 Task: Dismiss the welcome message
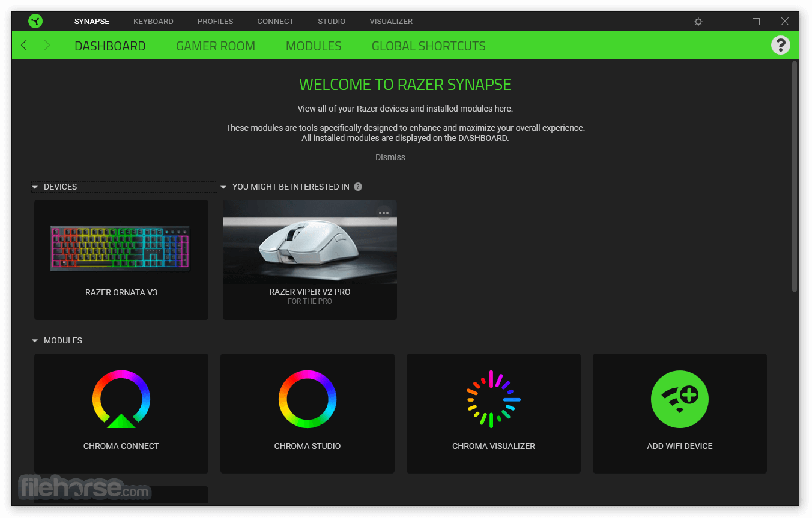click(x=390, y=157)
